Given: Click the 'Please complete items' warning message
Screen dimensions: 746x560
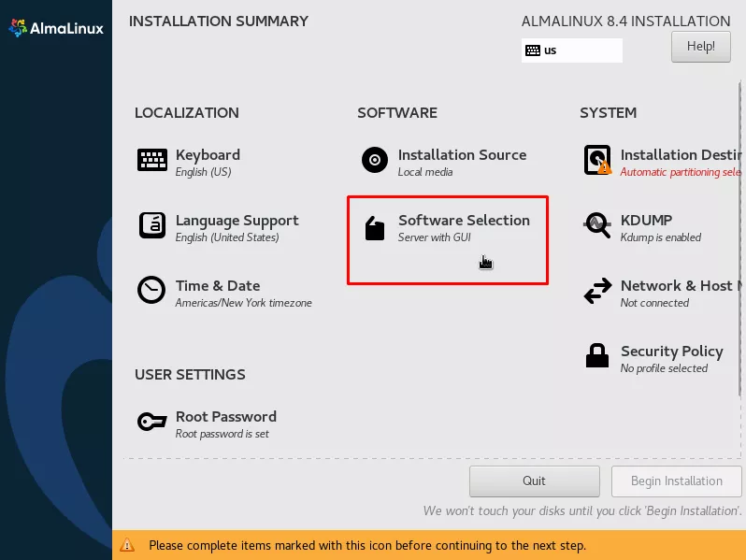Looking at the screenshot, I should point(367,545).
